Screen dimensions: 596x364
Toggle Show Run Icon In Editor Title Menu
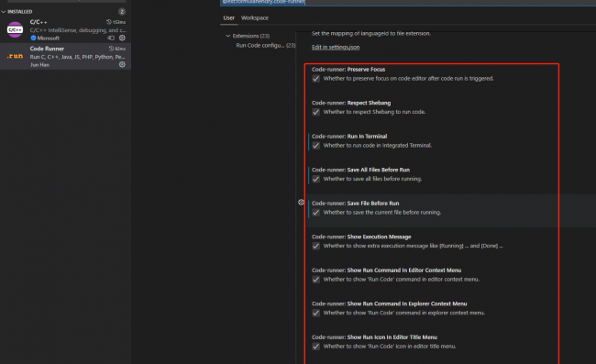(315, 347)
